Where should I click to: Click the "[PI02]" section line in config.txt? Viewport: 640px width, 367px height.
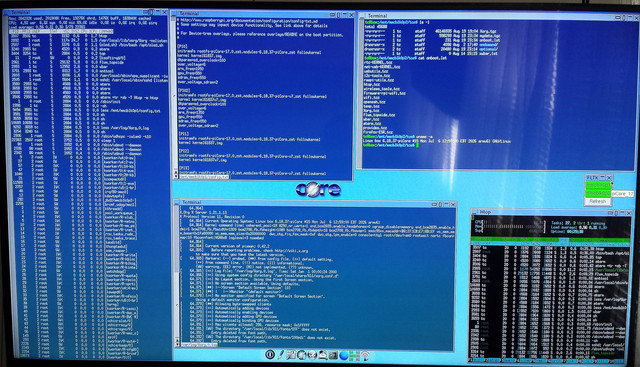184,91
